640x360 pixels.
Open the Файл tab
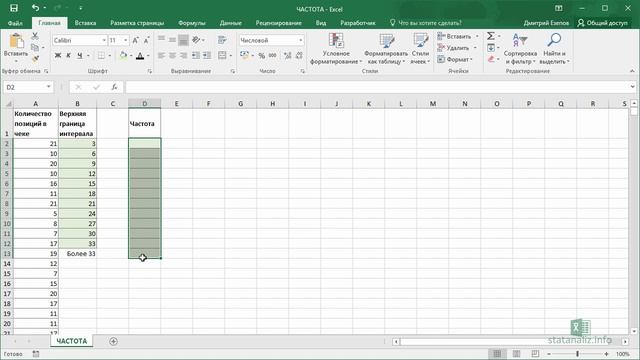tap(15, 23)
